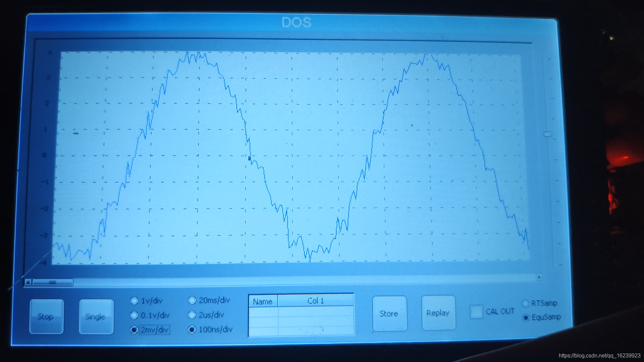Click horizontal scrollbar left arrow
This screenshot has width=644, height=362.
coord(29,282)
